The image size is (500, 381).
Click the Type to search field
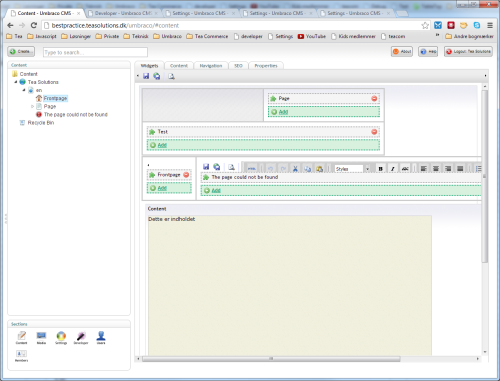point(95,52)
